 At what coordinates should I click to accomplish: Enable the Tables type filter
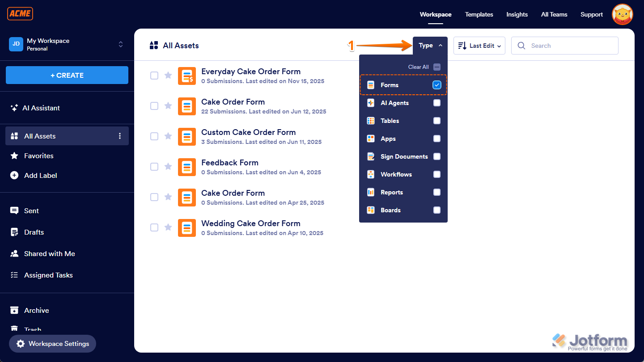tap(436, 121)
